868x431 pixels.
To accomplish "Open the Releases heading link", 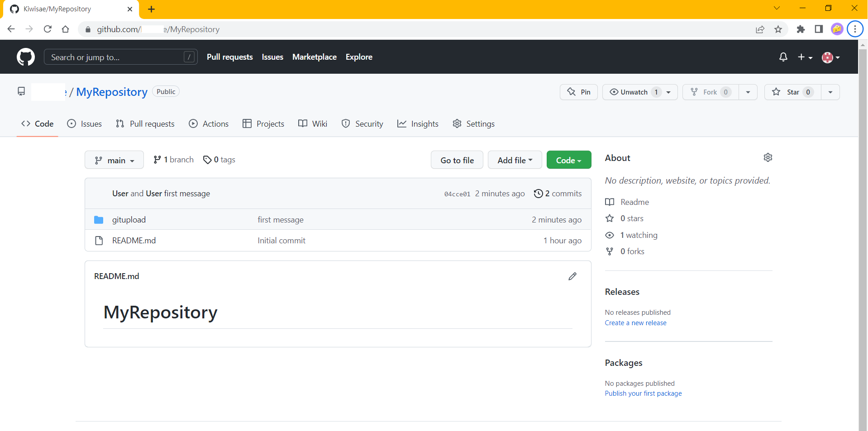I will click(622, 292).
